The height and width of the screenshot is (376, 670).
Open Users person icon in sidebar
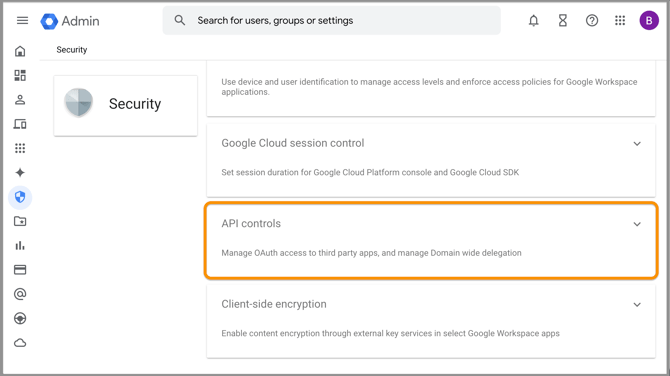point(20,100)
